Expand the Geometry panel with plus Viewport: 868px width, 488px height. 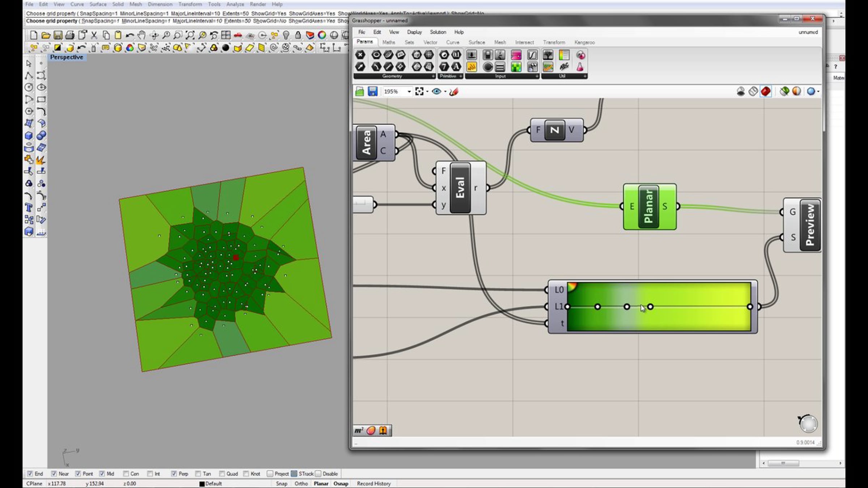coord(433,76)
